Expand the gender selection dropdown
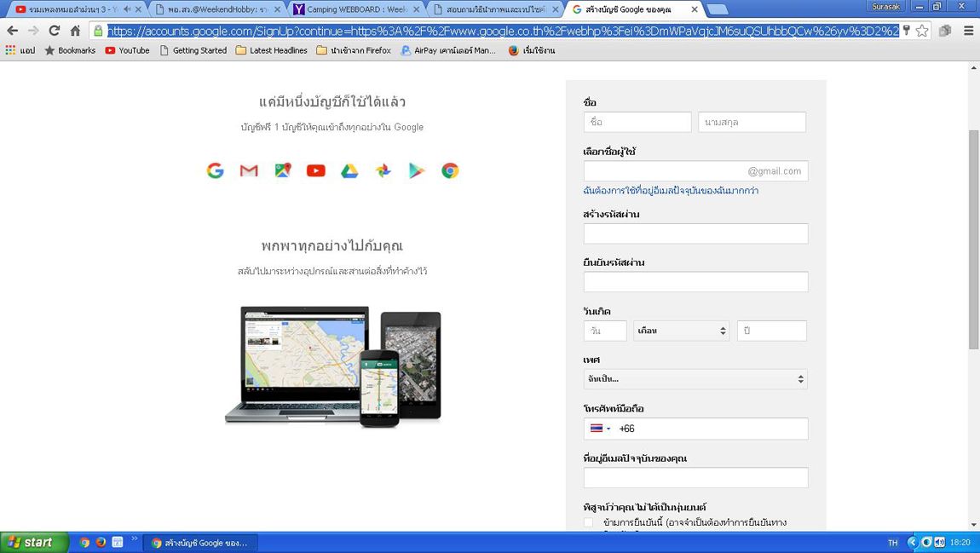980x553 pixels. point(695,379)
